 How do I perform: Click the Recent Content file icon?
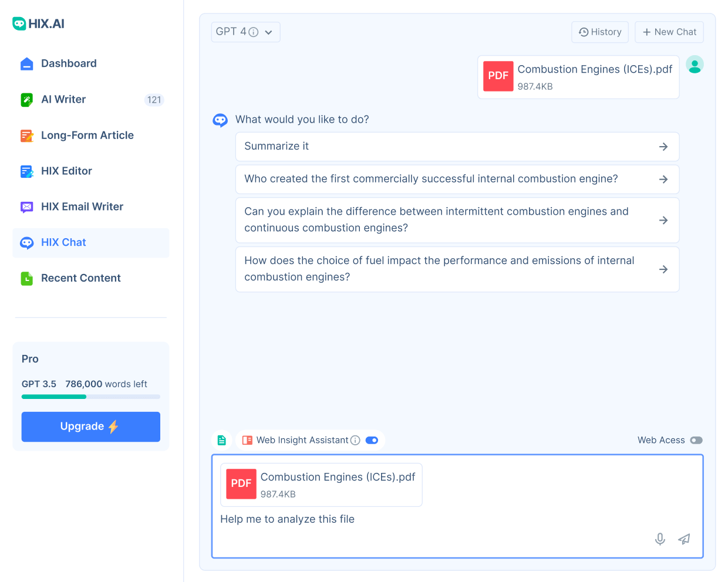click(27, 279)
